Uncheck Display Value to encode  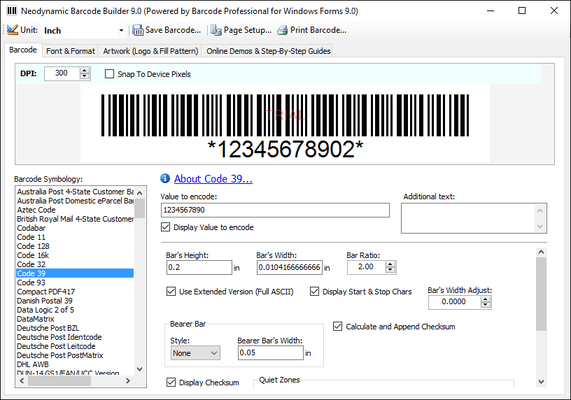pos(165,227)
